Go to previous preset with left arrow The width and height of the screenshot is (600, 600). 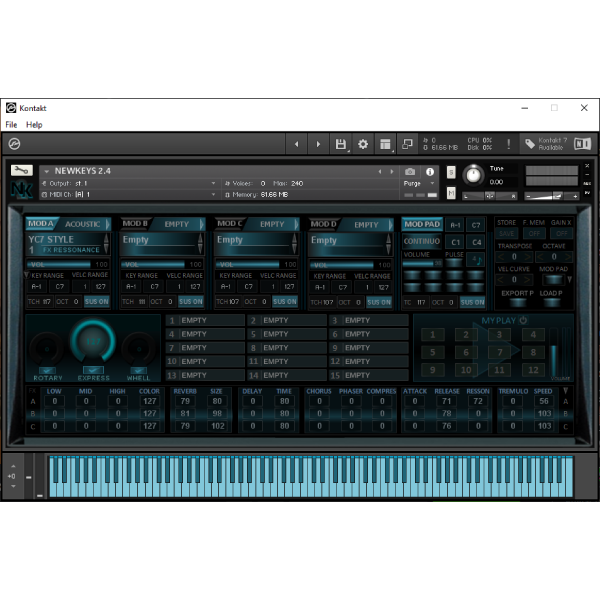(x=296, y=144)
